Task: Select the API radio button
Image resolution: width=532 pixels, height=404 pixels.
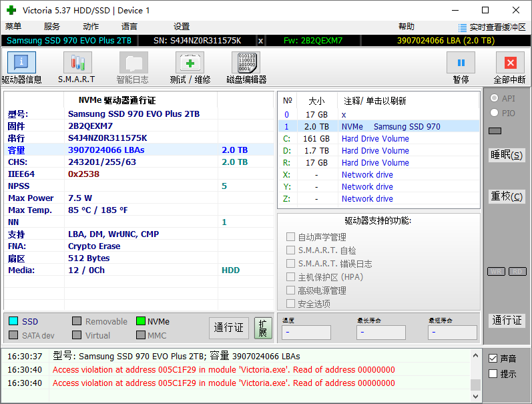Action: pyautogui.click(x=495, y=98)
